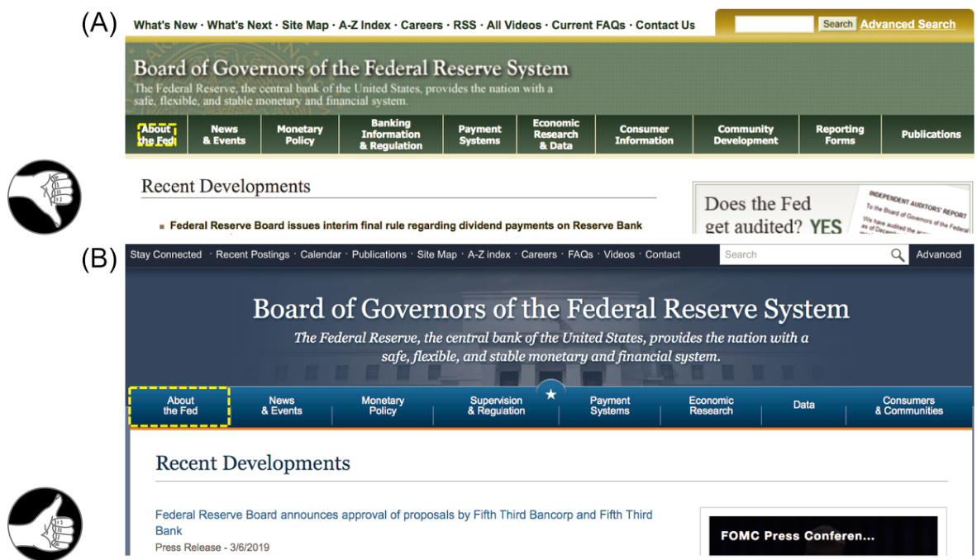Select News & Events in green navigation bar

[224, 135]
